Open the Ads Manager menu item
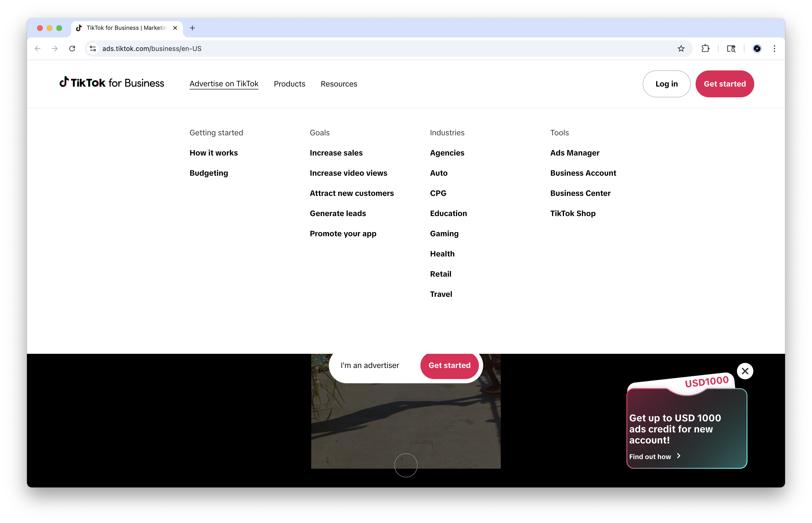Viewport: 812px width, 523px height. point(575,153)
